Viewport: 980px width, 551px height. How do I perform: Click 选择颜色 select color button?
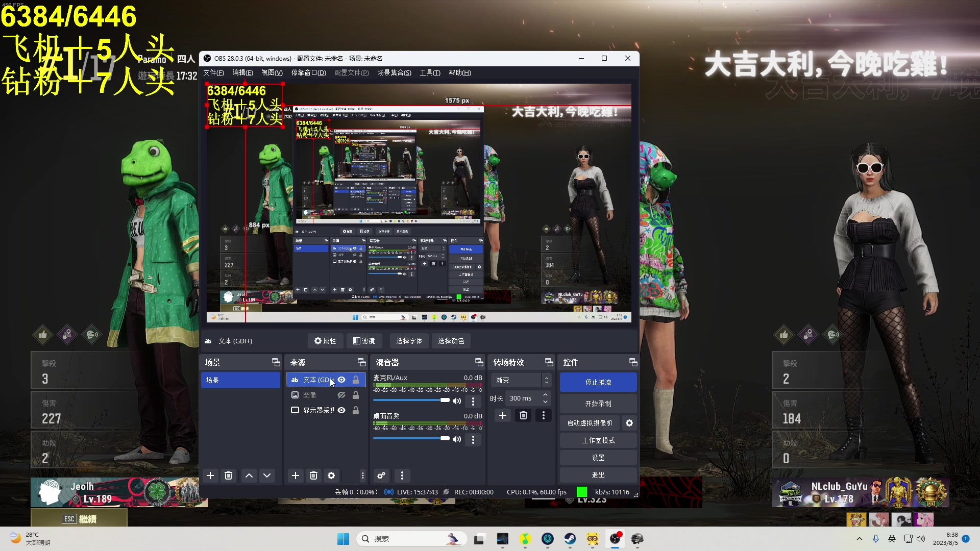point(451,341)
